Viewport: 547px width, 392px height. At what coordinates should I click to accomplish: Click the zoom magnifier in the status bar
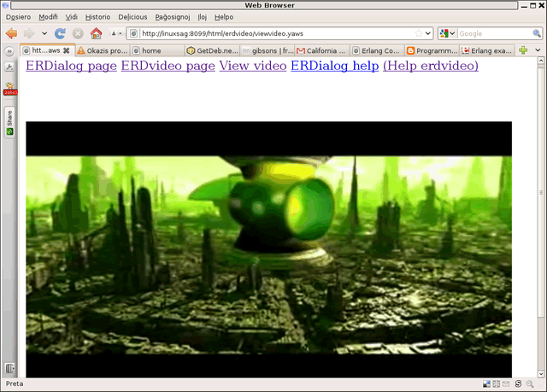point(530,384)
